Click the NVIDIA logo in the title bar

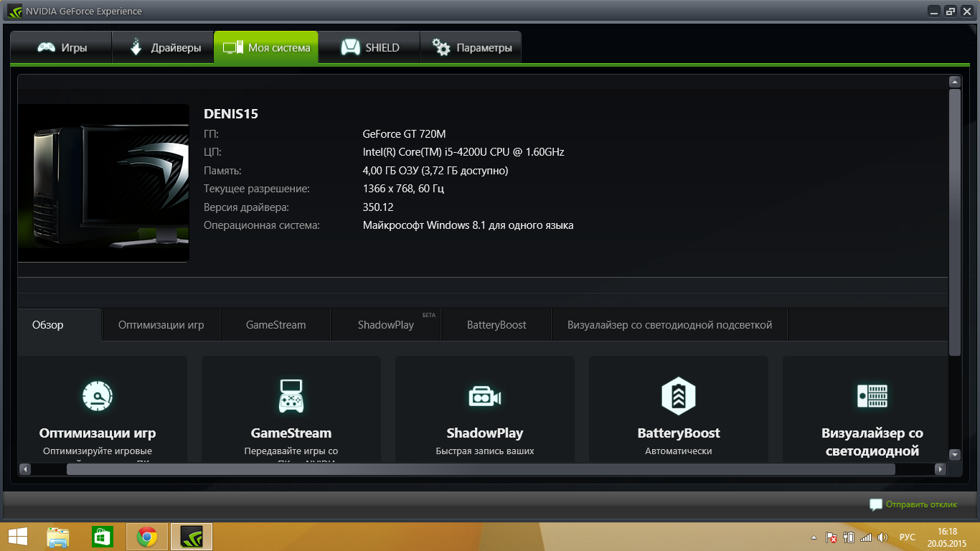point(15,11)
